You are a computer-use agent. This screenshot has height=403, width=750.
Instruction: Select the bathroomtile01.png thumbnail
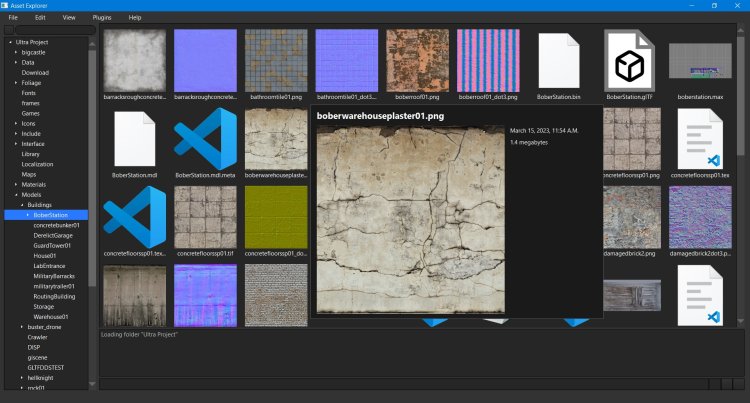coord(276,60)
